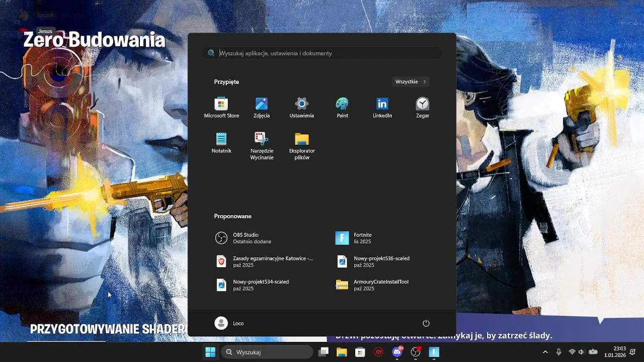
Task: Open Task View on the taskbar
Action: (x=324, y=352)
